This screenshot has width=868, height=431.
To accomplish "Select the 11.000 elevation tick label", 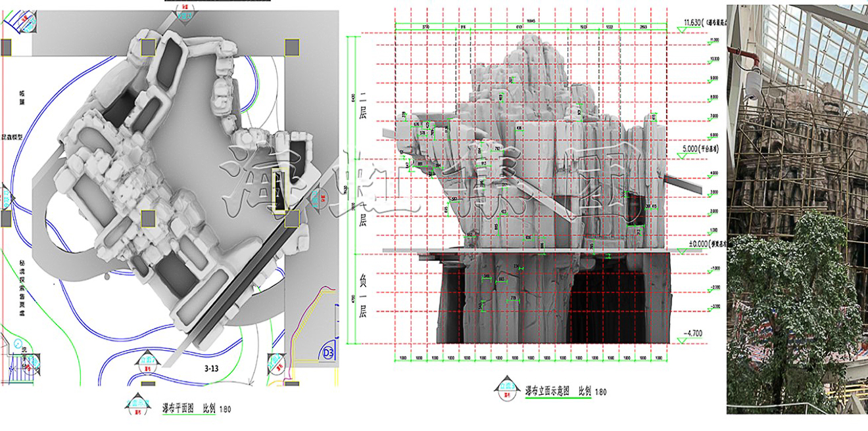I will coord(714,41).
